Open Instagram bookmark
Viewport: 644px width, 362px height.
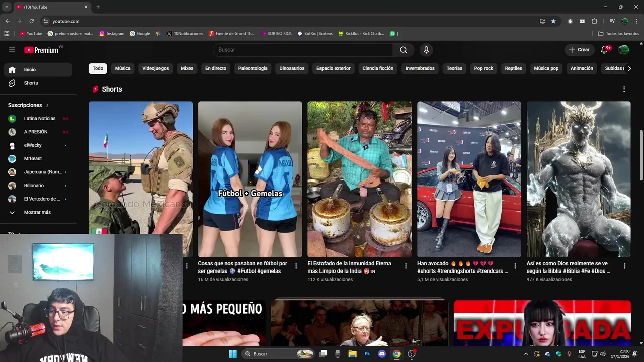112,34
